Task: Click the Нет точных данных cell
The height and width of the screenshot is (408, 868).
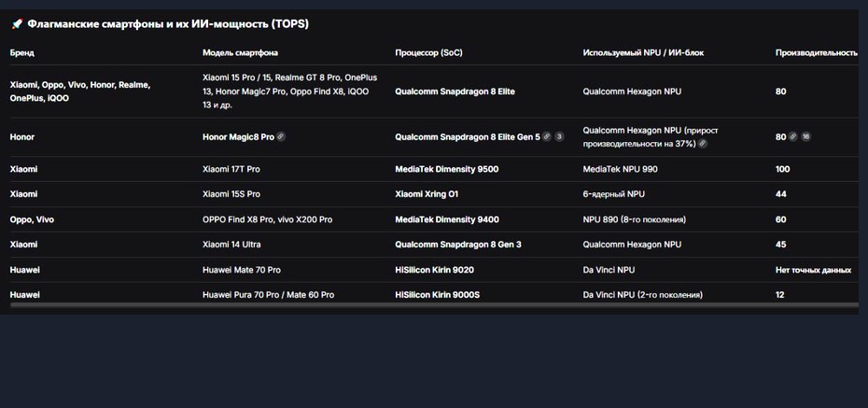Action: tap(813, 270)
